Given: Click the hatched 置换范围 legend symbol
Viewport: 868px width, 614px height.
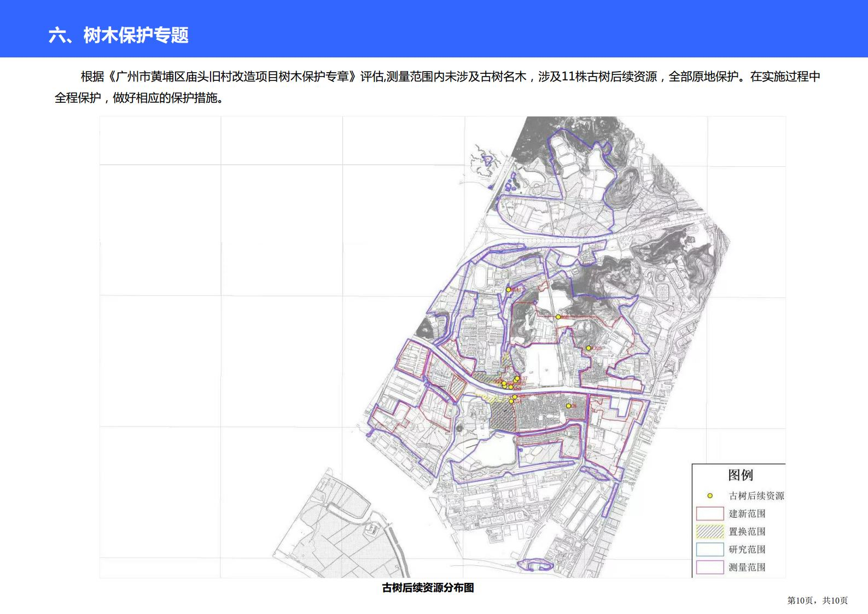Looking at the screenshot, I should point(710,531).
